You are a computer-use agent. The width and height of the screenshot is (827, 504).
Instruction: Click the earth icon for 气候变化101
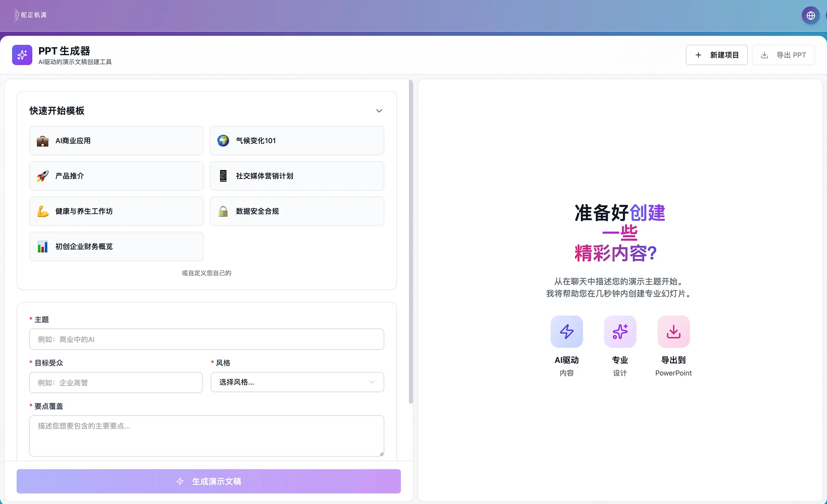(x=223, y=141)
